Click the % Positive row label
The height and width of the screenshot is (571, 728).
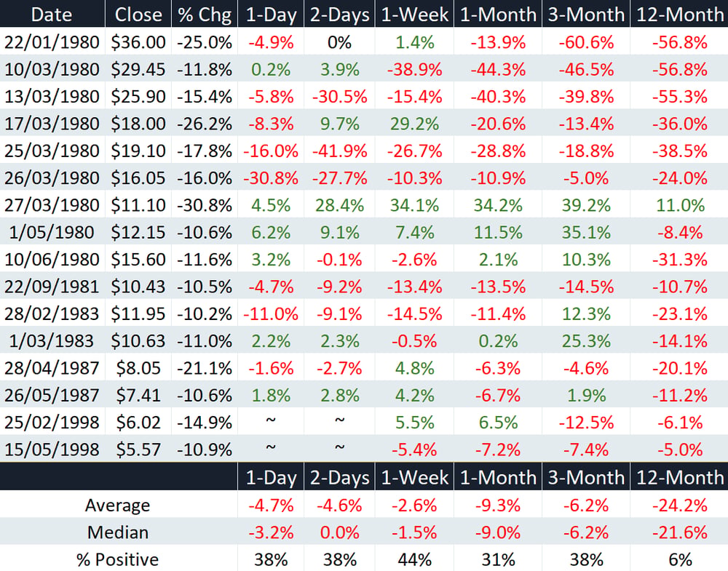coord(117,559)
